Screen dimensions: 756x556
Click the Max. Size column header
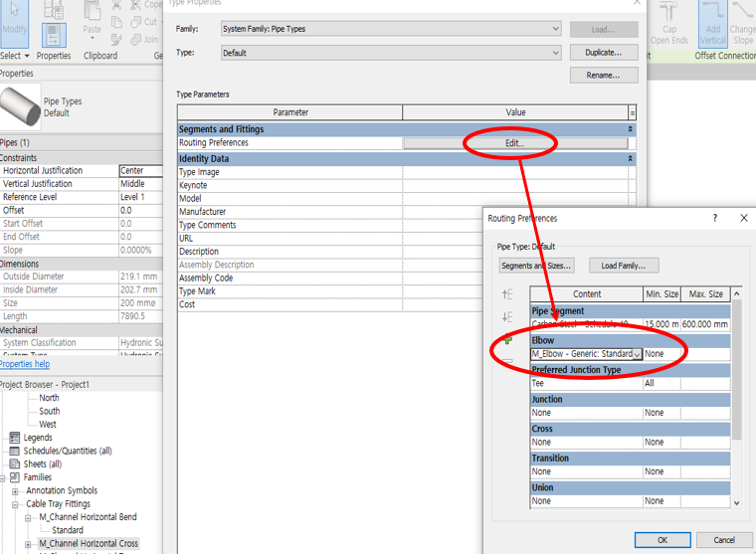[706, 294]
